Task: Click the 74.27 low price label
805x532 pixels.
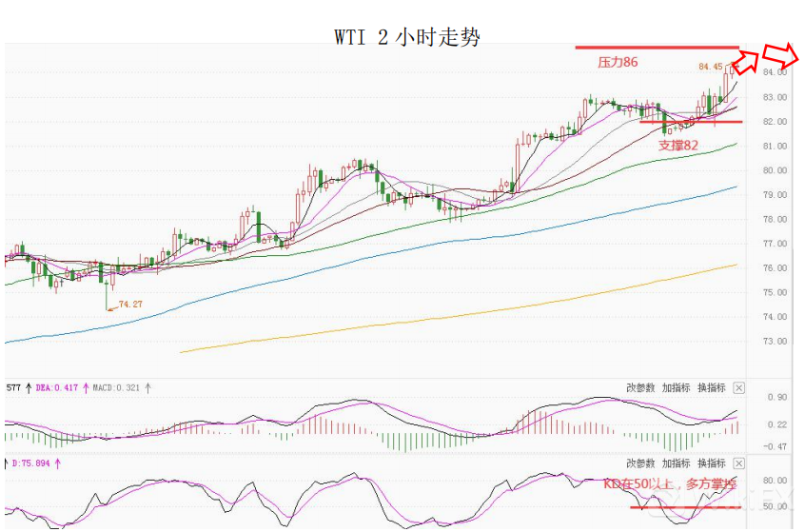Action: pos(130,304)
